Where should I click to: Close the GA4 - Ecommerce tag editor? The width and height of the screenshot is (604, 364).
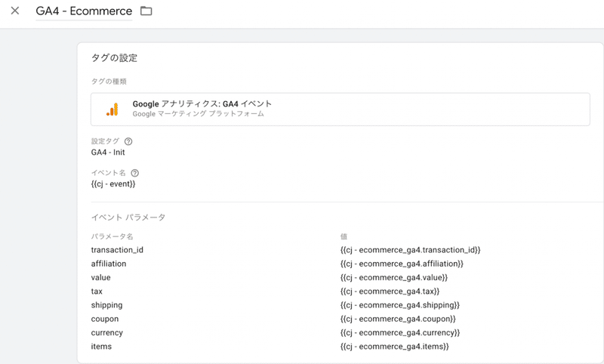[15, 11]
